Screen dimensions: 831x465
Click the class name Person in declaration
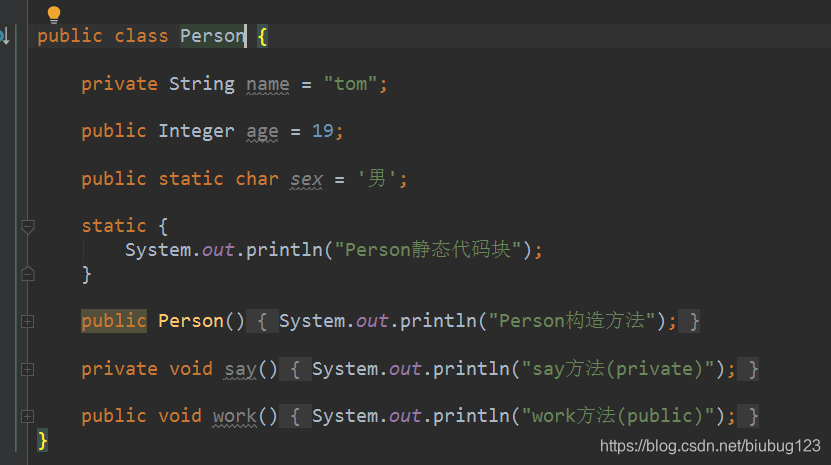213,36
